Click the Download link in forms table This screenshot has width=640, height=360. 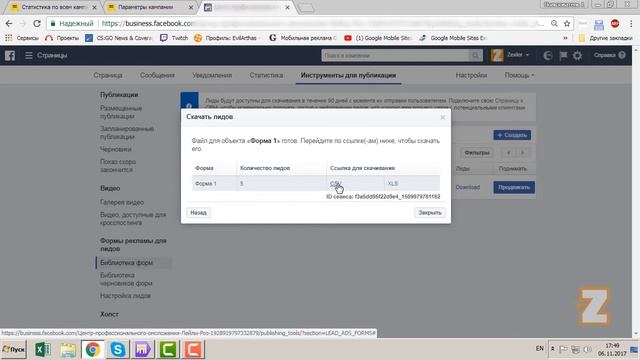click(467, 187)
